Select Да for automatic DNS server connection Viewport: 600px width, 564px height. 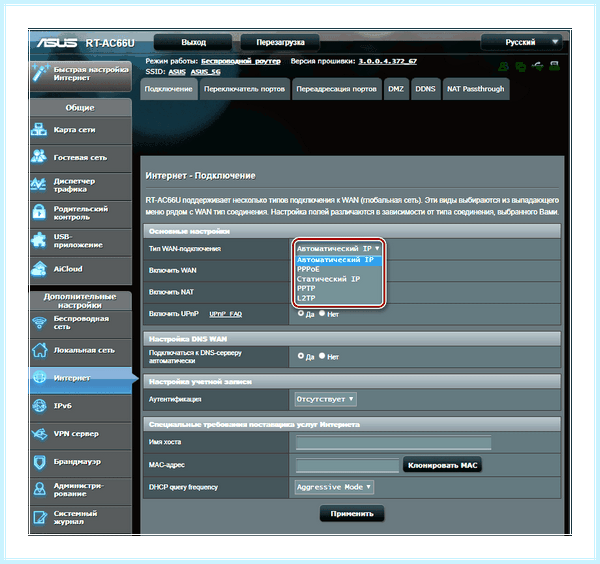tap(301, 356)
